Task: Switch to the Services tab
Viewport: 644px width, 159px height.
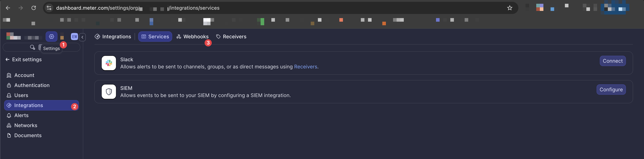Action: pyautogui.click(x=155, y=37)
